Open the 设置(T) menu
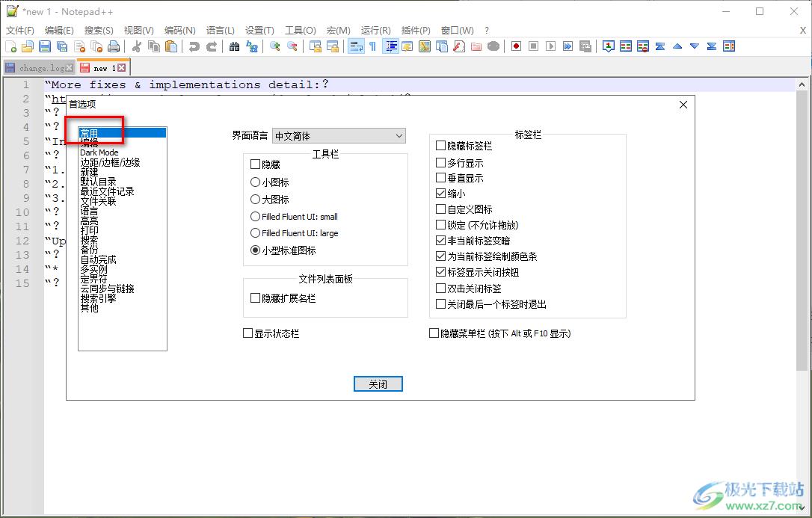Viewport: 812px width, 518px height. tap(259, 30)
